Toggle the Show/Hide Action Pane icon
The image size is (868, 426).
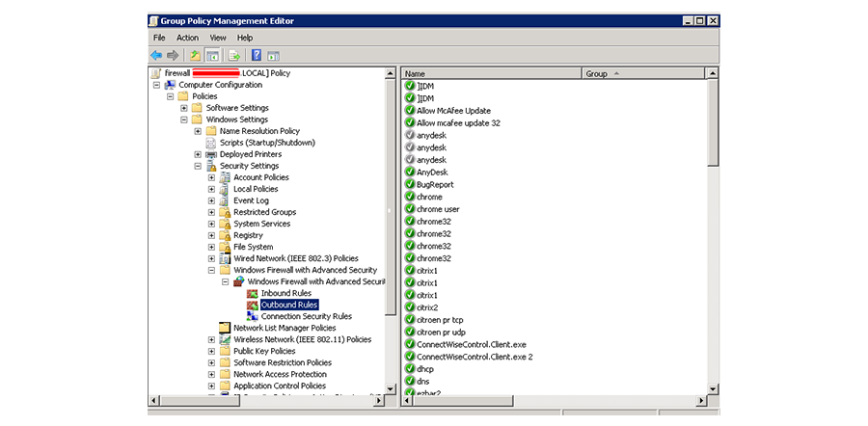(274, 55)
